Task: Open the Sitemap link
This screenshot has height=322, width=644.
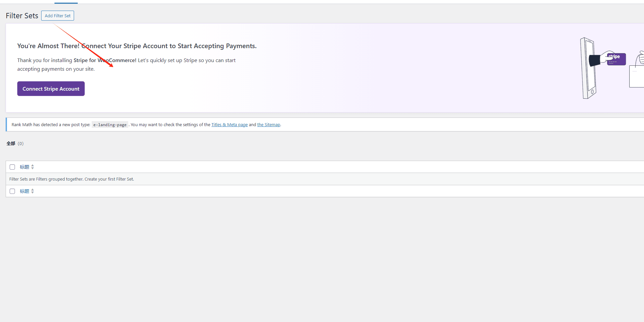Action: [269, 125]
